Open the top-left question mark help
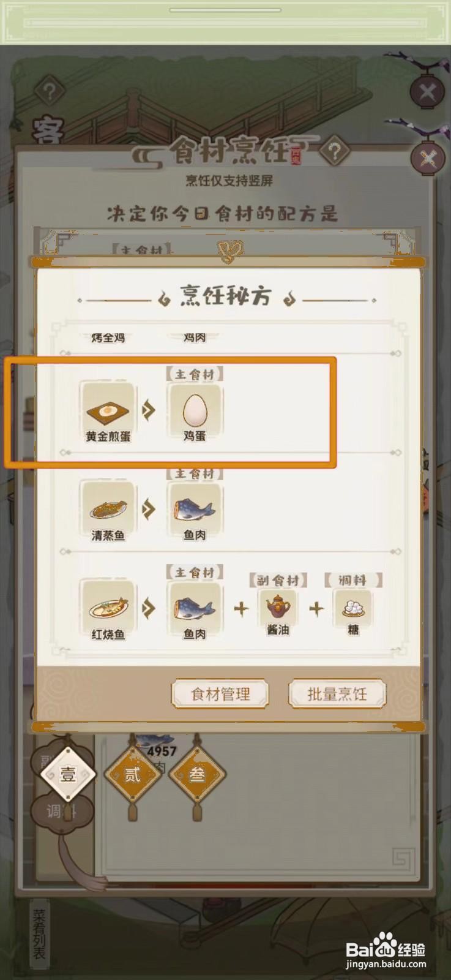 point(50,92)
